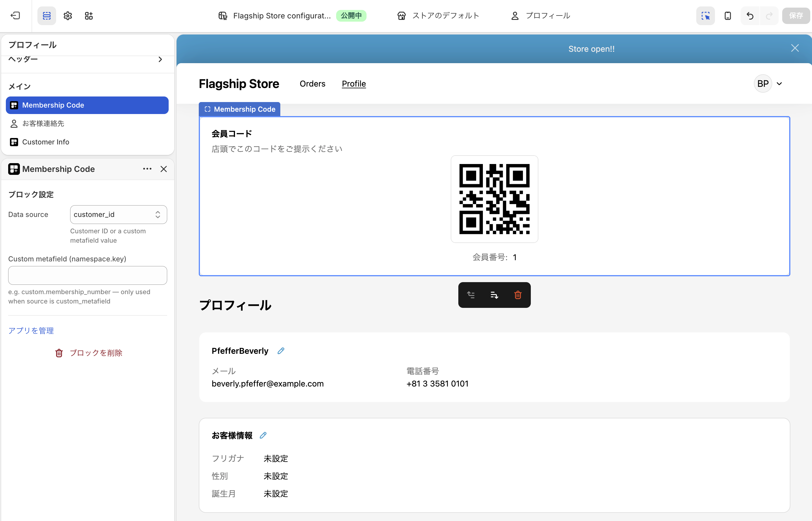Screen dimensions: 812x521
Task: Open the Profile nav link
Action: (354, 84)
